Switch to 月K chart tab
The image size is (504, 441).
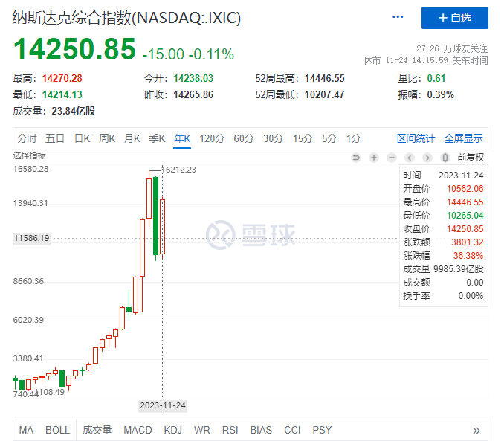[x=132, y=138]
